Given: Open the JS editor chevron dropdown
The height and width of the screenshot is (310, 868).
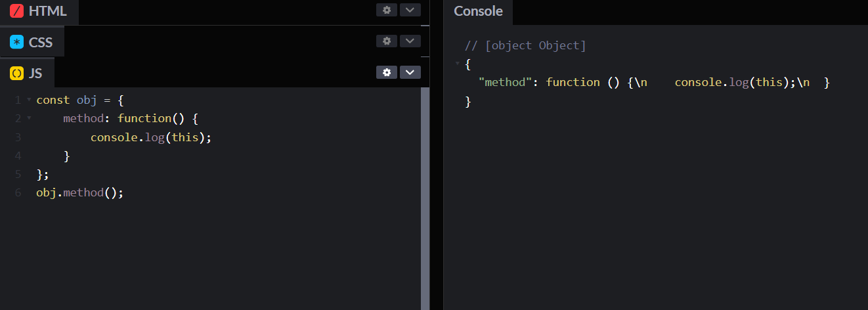Looking at the screenshot, I should click(x=410, y=72).
